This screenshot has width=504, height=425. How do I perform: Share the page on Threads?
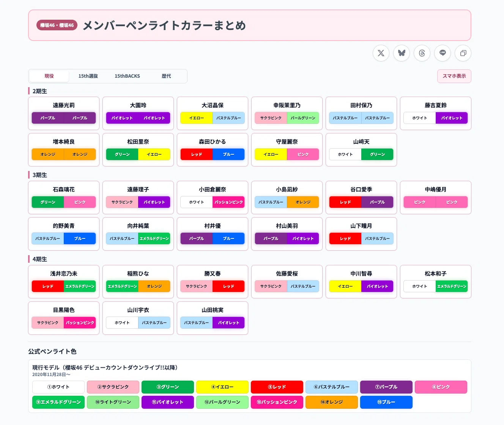(422, 53)
